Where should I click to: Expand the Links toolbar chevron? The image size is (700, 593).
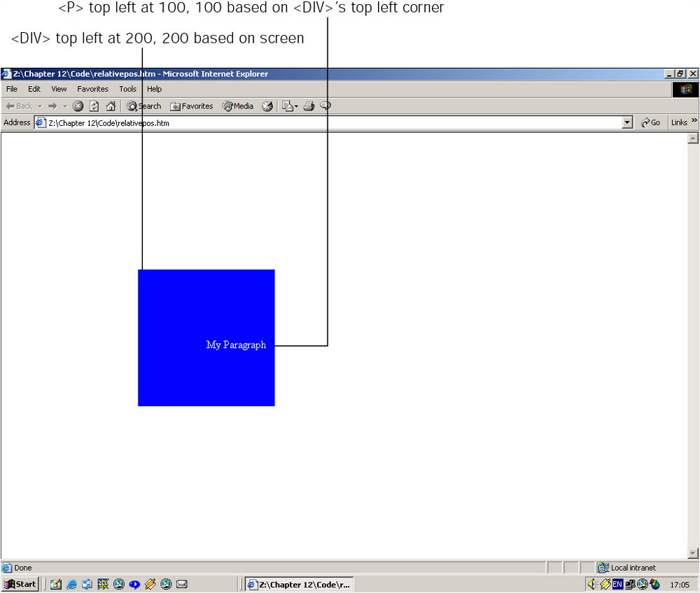(x=694, y=120)
